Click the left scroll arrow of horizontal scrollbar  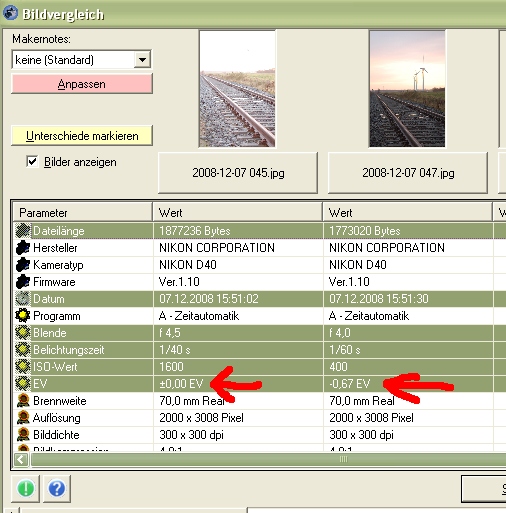[x=21, y=460]
